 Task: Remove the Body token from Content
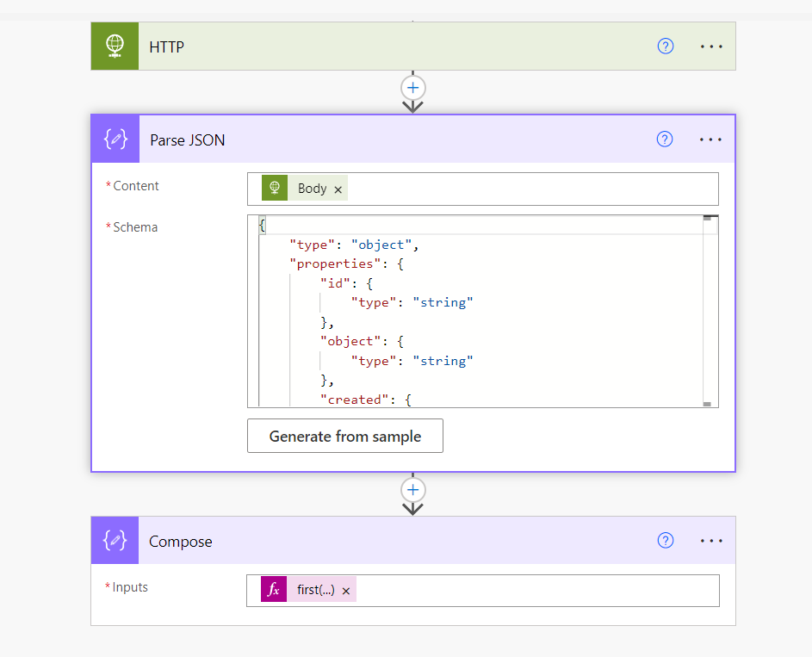click(x=338, y=189)
